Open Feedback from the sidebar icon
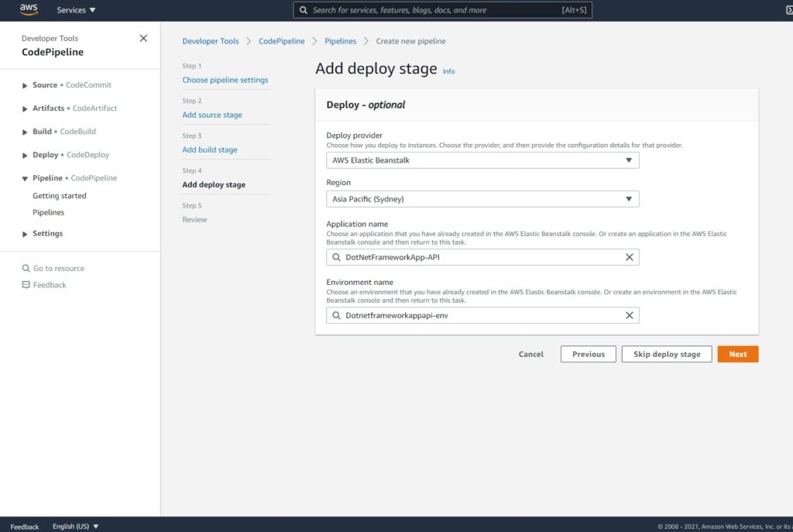Screen dimensions: 793x532 (x=26, y=284)
